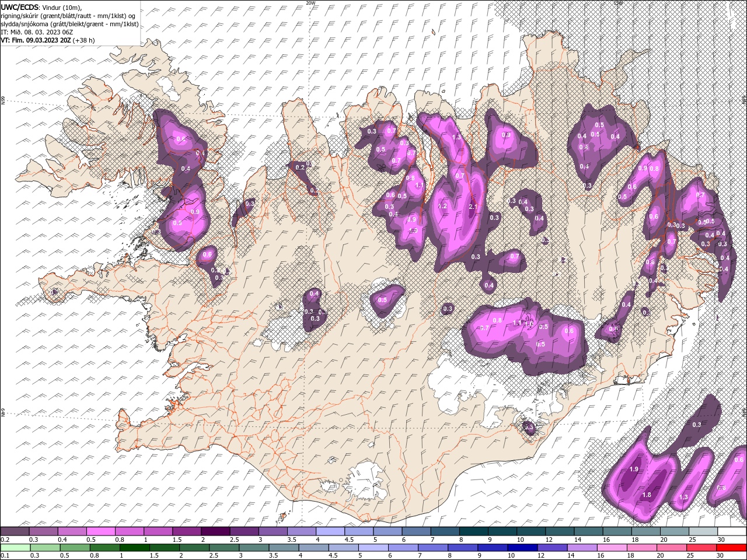
Task: Pick the bright red swatch ending bottom scale
Action: [730, 548]
